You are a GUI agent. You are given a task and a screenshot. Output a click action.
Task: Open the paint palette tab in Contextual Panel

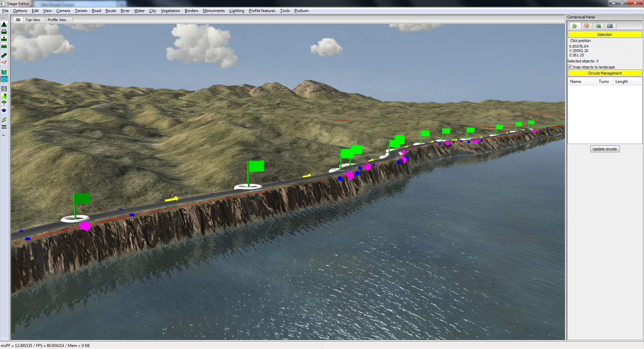pos(586,26)
